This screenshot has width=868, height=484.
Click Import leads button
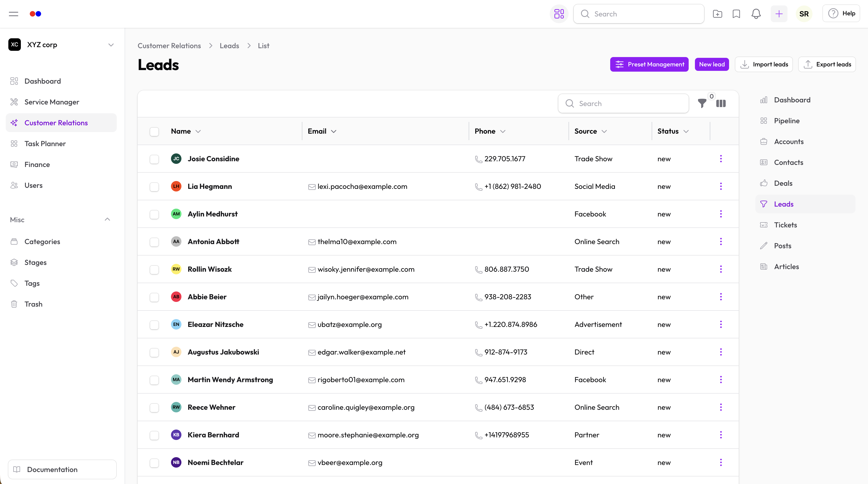pyautogui.click(x=763, y=64)
